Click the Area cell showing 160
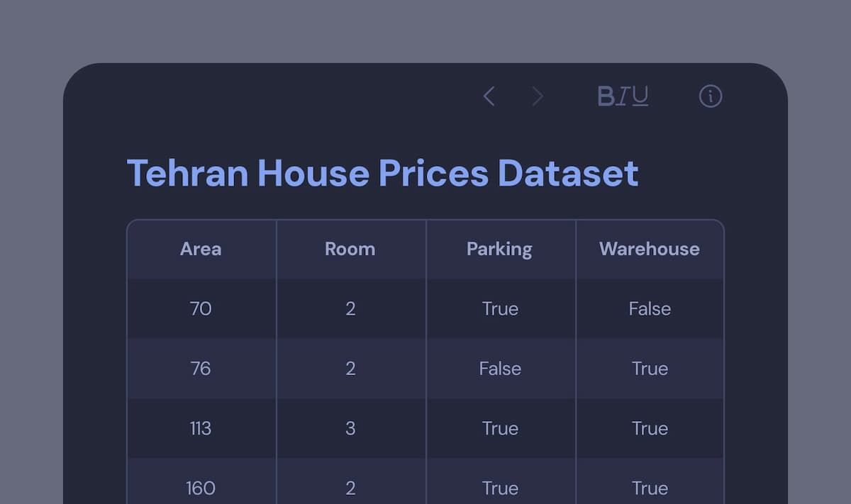 (201, 488)
